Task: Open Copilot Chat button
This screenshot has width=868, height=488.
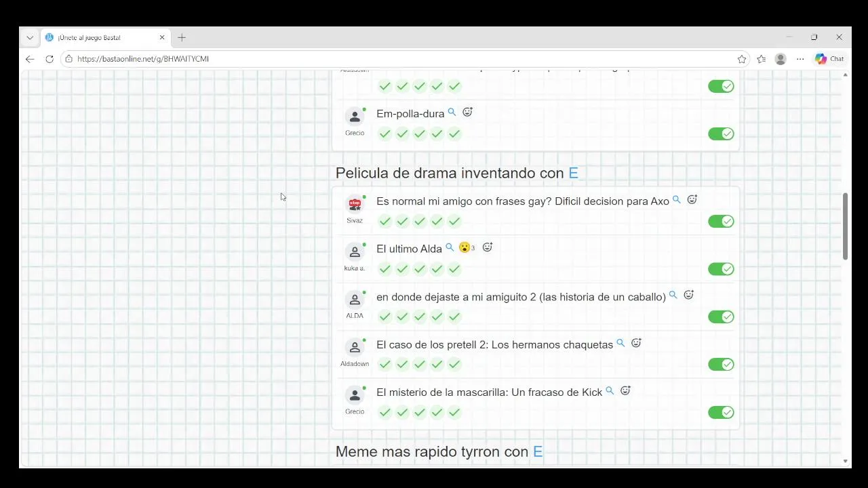Action: (x=829, y=59)
